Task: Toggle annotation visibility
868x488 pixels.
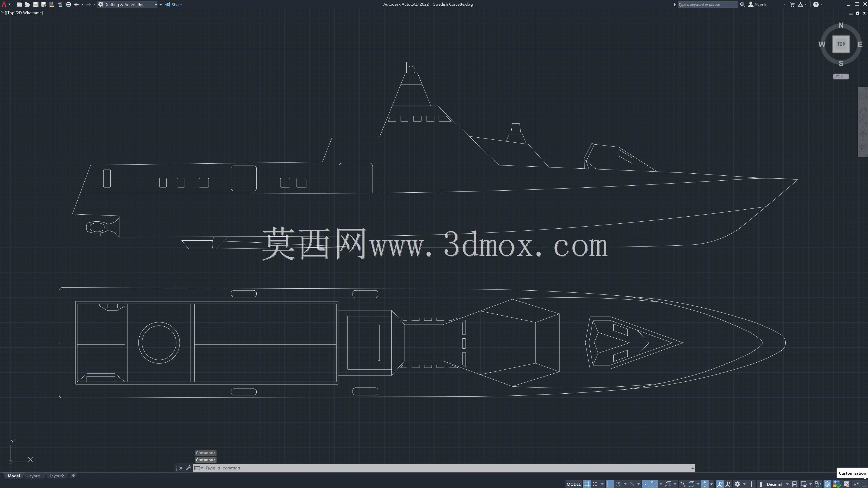Action: pos(719,484)
